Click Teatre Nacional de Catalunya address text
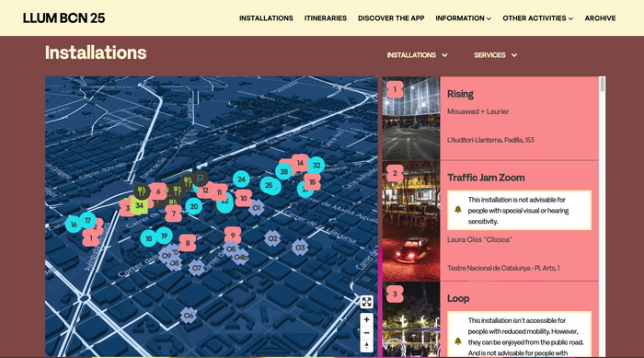The height and width of the screenshot is (358, 644). (503, 268)
